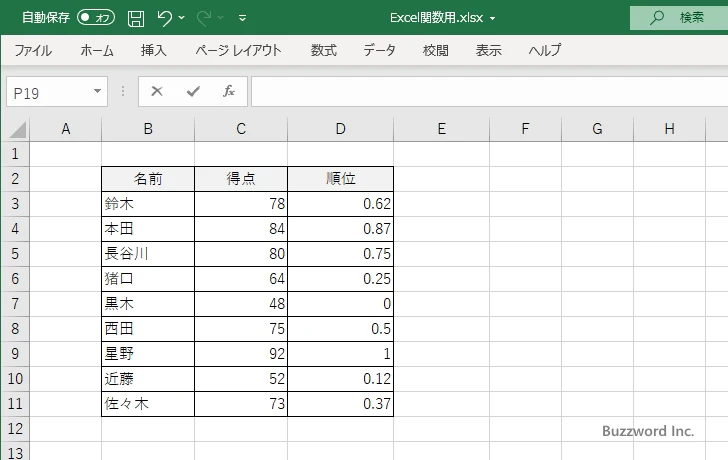Switch to the ヘルプ tab
The width and height of the screenshot is (728, 460).
[545, 50]
